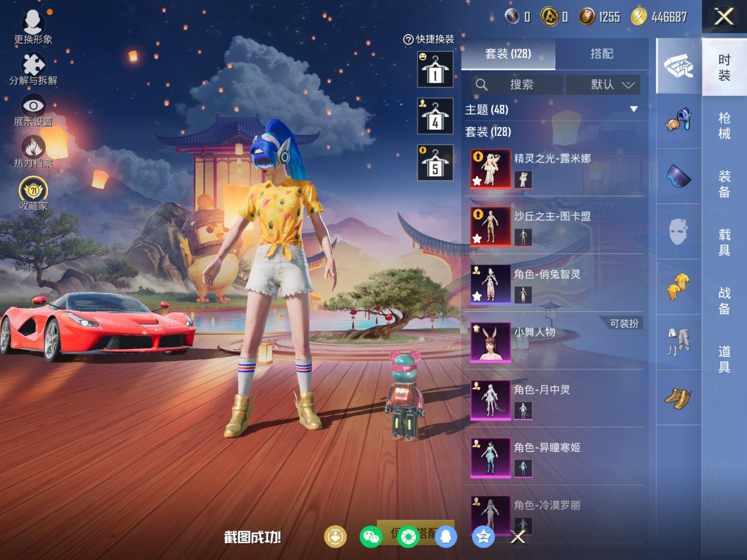The height and width of the screenshot is (560, 747).
Task: Open the 收藏家 collector badge
Action: [x=33, y=190]
